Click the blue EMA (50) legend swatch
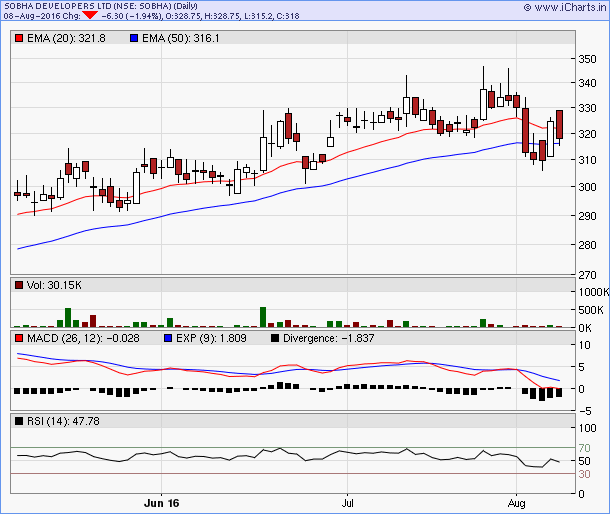Image resolution: width=610 pixels, height=514 pixels. click(x=134, y=38)
